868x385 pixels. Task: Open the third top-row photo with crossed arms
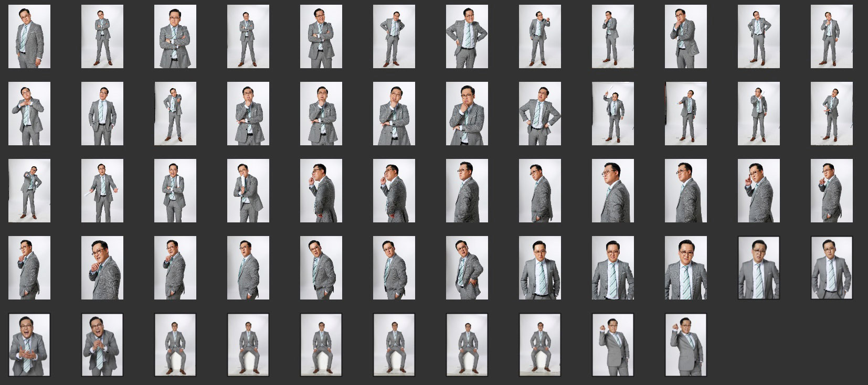click(175, 37)
